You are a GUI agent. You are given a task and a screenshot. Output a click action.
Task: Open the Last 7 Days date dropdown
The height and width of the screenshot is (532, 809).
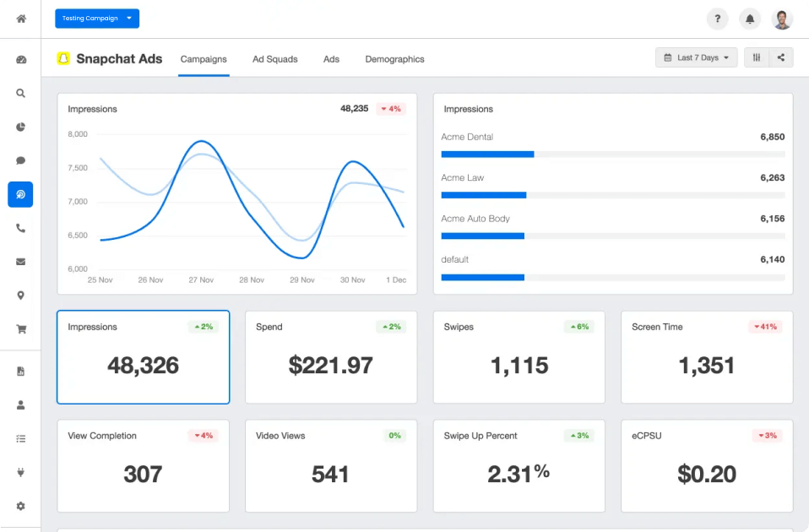coord(697,57)
